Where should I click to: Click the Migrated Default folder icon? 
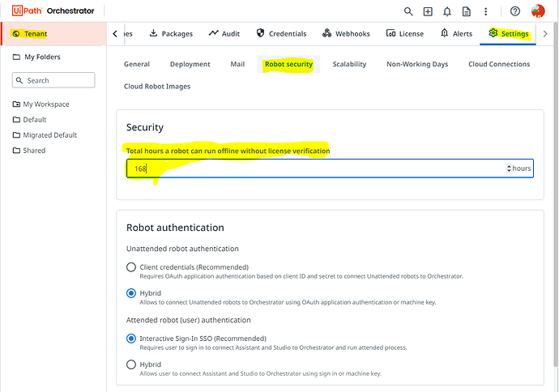[16, 135]
